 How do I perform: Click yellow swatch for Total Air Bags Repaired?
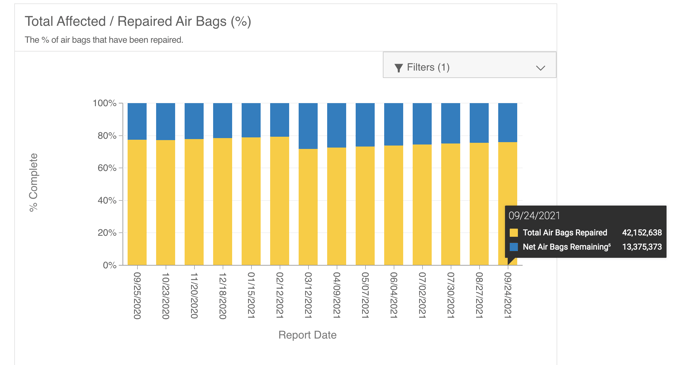coord(514,233)
